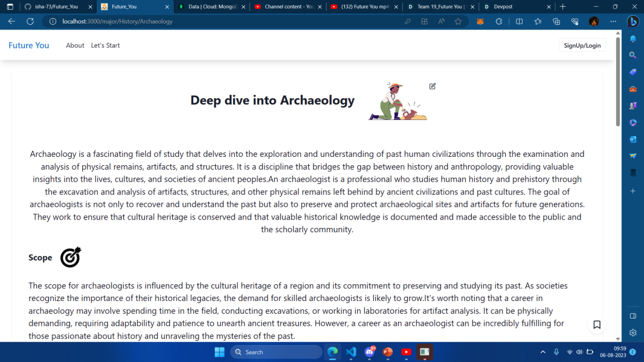Click the browser profile avatar
The image size is (644, 362).
tap(593, 21)
